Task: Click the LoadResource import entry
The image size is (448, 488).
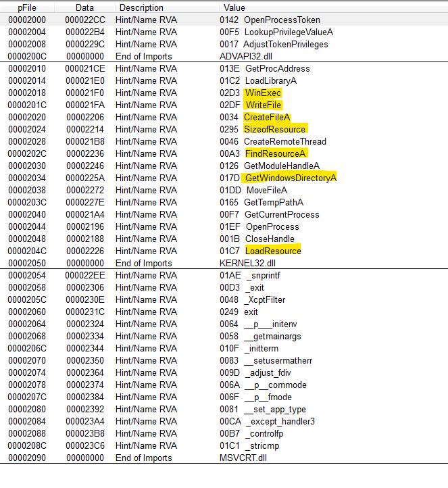Action: tap(273, 251)
